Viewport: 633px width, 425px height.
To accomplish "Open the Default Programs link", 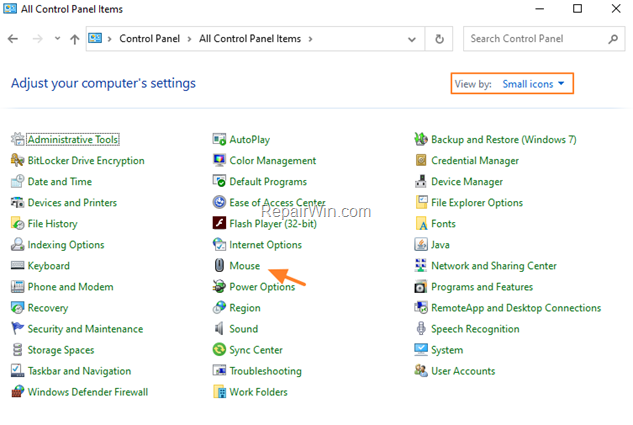I will click(x=268, y=182).
